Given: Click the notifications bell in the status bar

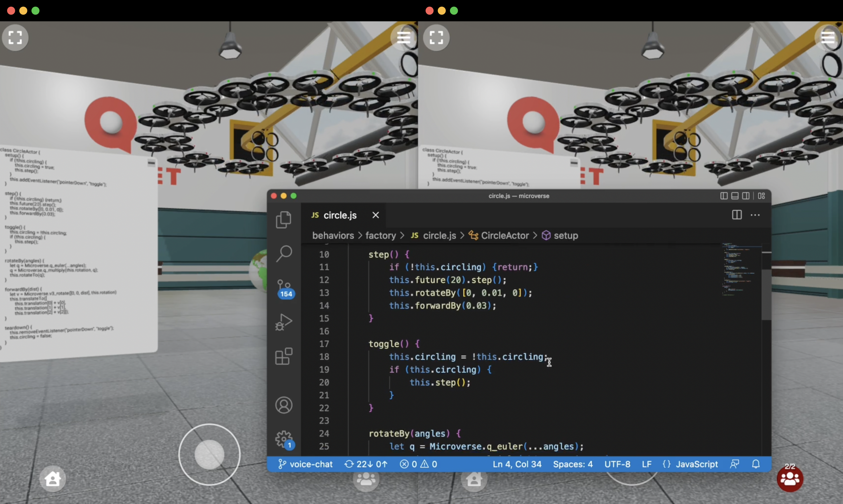Looking at the screenshot, I should coord(756,464).
